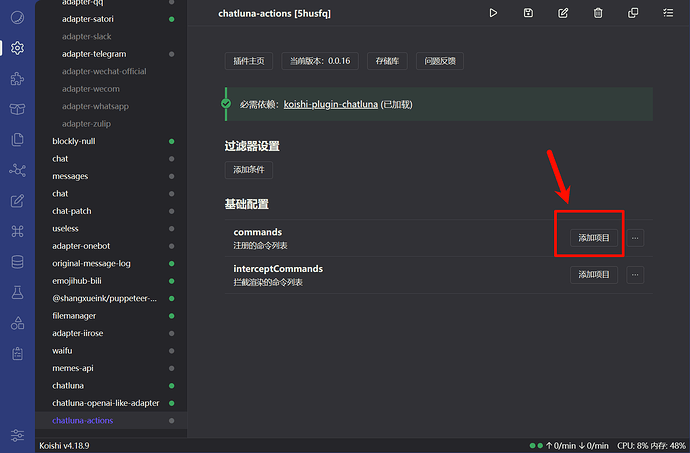Select chatluna-openai-like-adapter in plugin list
Screen dimensions: 690x453
point(105,403)
